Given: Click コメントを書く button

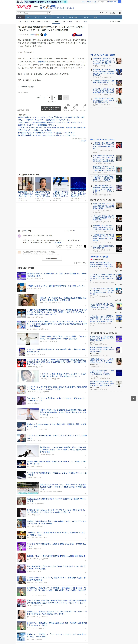Looking at the screenshot, I should pos(69,231).
